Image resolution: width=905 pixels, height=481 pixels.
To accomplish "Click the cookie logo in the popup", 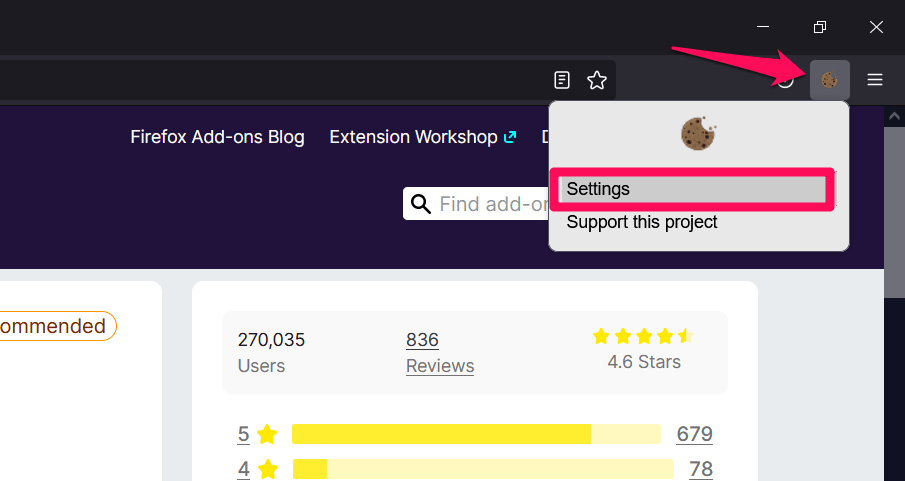I will (699, 133).
